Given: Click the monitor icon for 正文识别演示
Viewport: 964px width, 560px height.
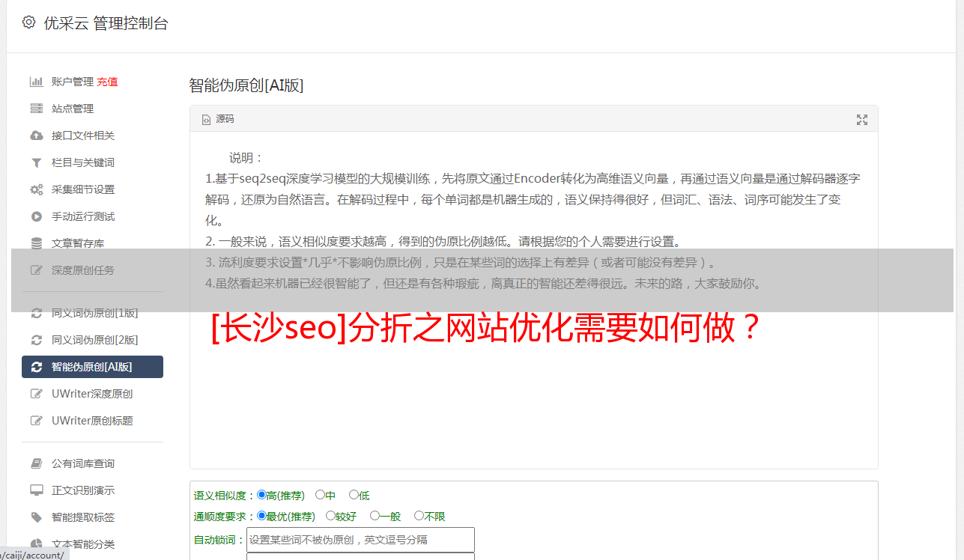Looking at the screenshot, I should tap(36, 490).
